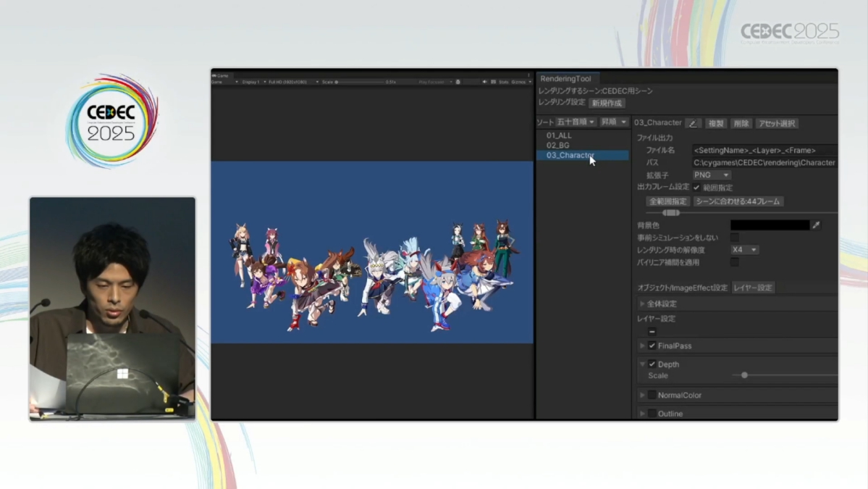Screen dimensions: 868x489
Task: Open the Full HD resolution dropdown
Action: pos(293,82)
